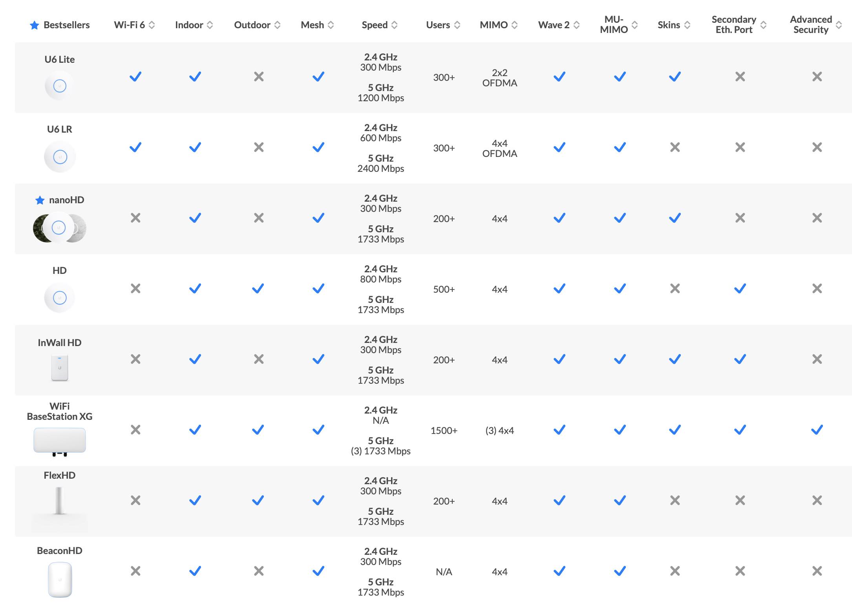This screenshot has width=852, height=616.
Task: Sort by Advanced Security column
Action: click(839, 25)
